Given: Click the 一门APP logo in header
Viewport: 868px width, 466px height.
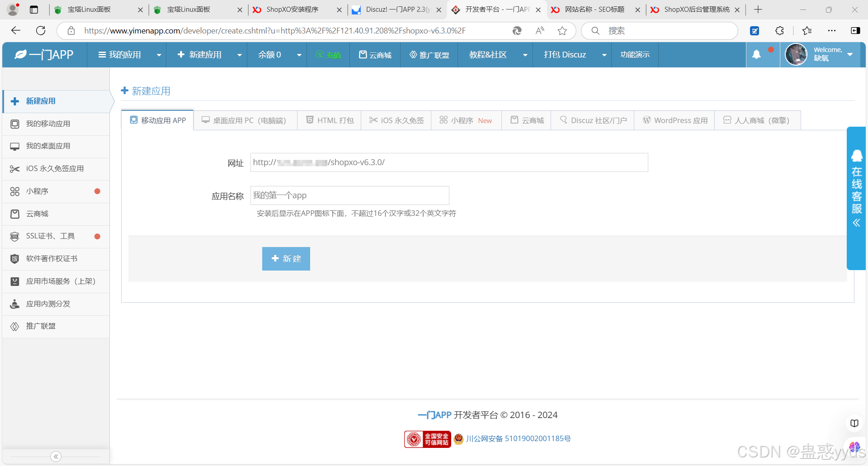Looking at the screenshot, I should [44, 55].
